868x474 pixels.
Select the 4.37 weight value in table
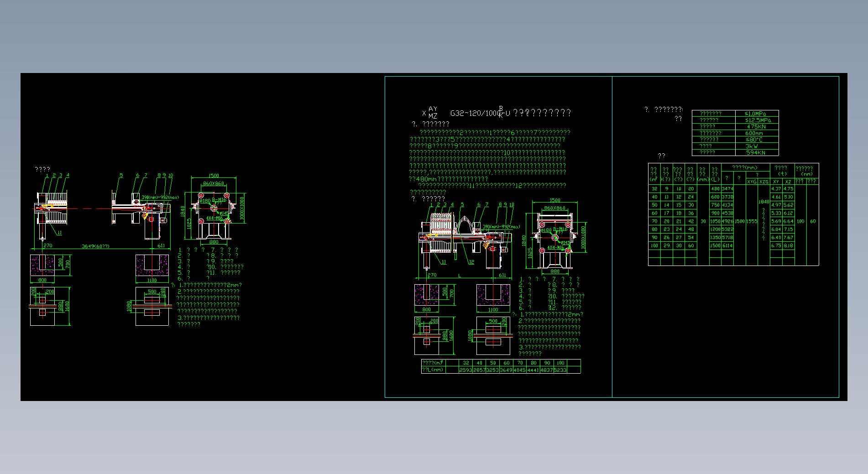pyautogui.click(x=776, y=188)
